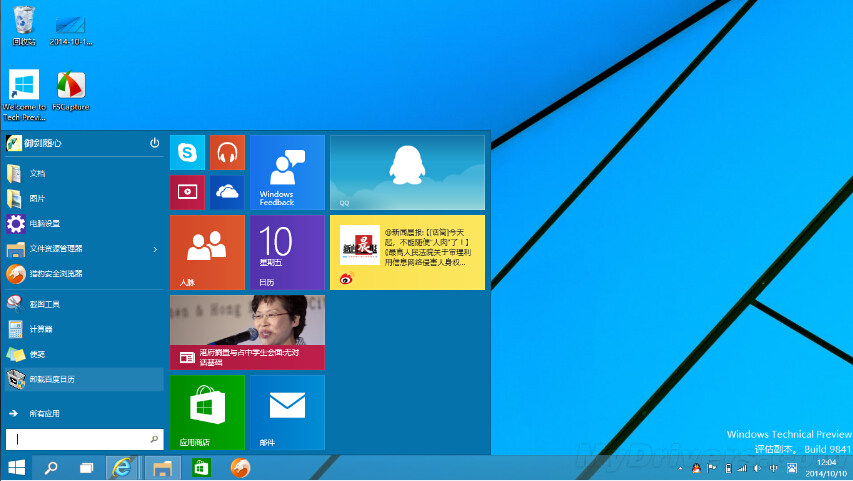
Task: Open taskbar Search magnifier
Action: point(51,468)
